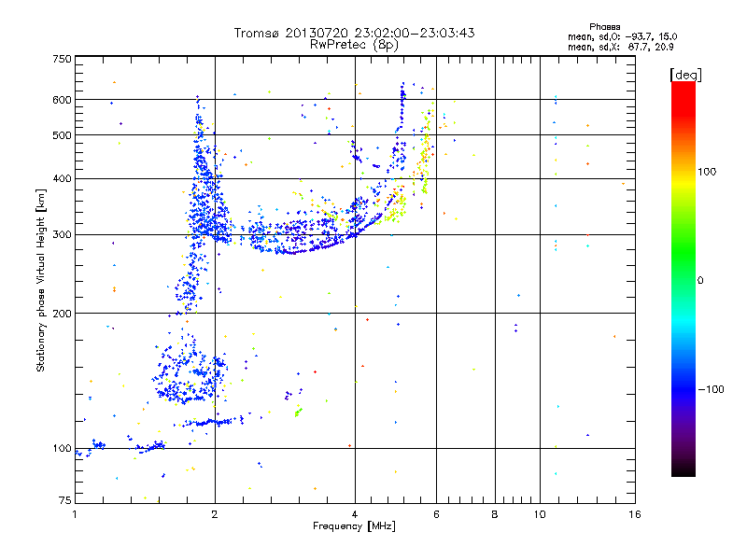Click the height axis label "500"
The height and width of the screenshot is (560, 747).
[62, 135]
